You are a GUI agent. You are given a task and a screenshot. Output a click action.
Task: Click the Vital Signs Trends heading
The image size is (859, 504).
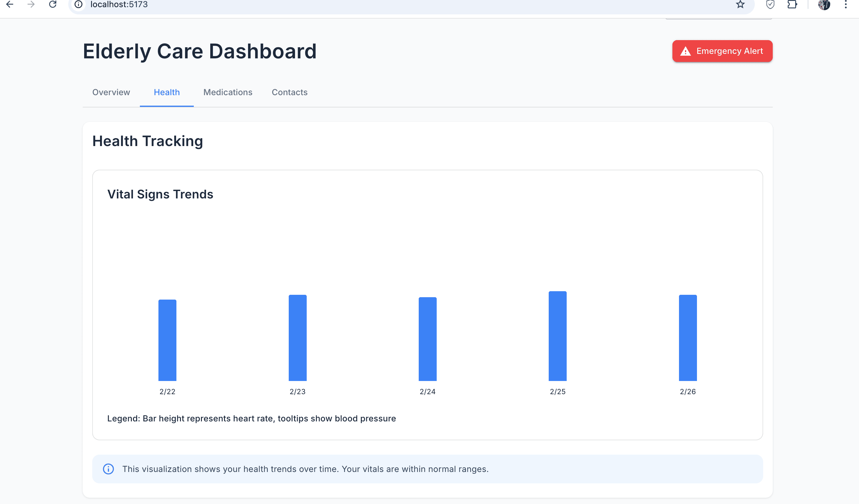[x=160, y=194]
